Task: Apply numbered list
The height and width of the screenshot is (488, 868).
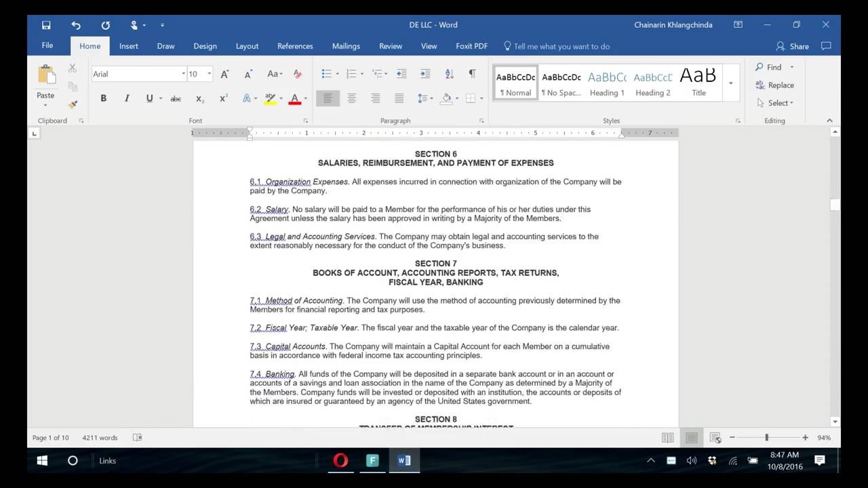Action: (x=351, y=74)
